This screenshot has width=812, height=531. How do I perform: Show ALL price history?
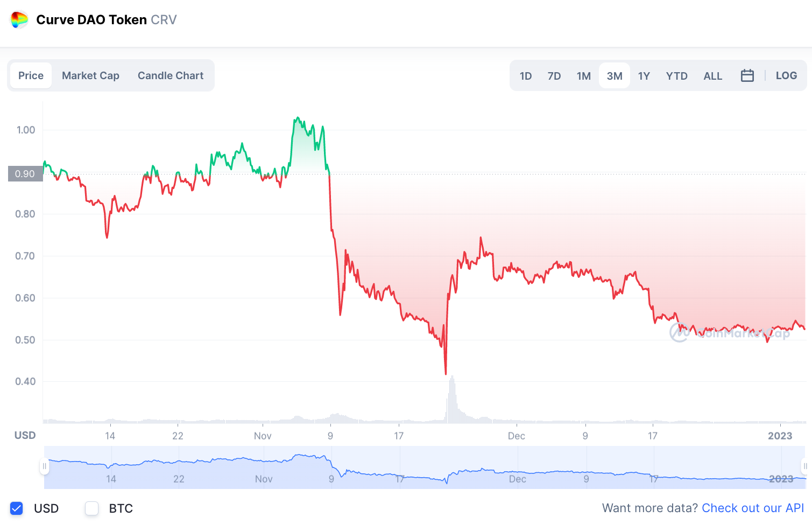click(x=712, y=76)
